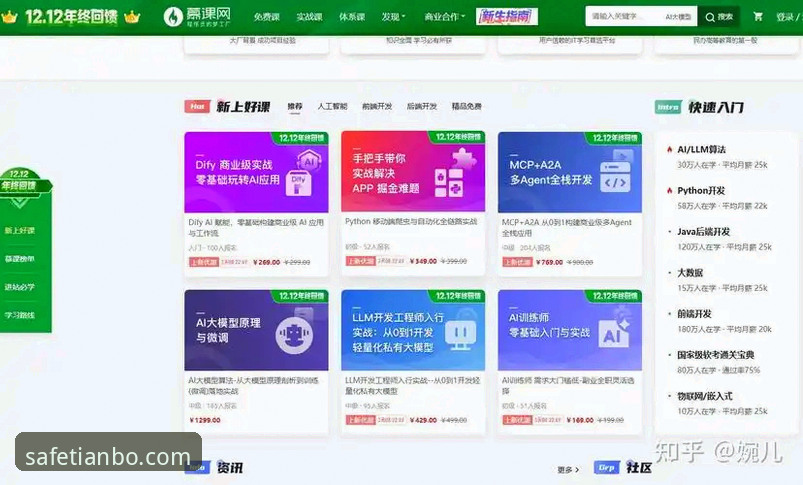Select the 前端开发 tab
The height and width of the screenshot is (485, 803).
pos(377,107)
